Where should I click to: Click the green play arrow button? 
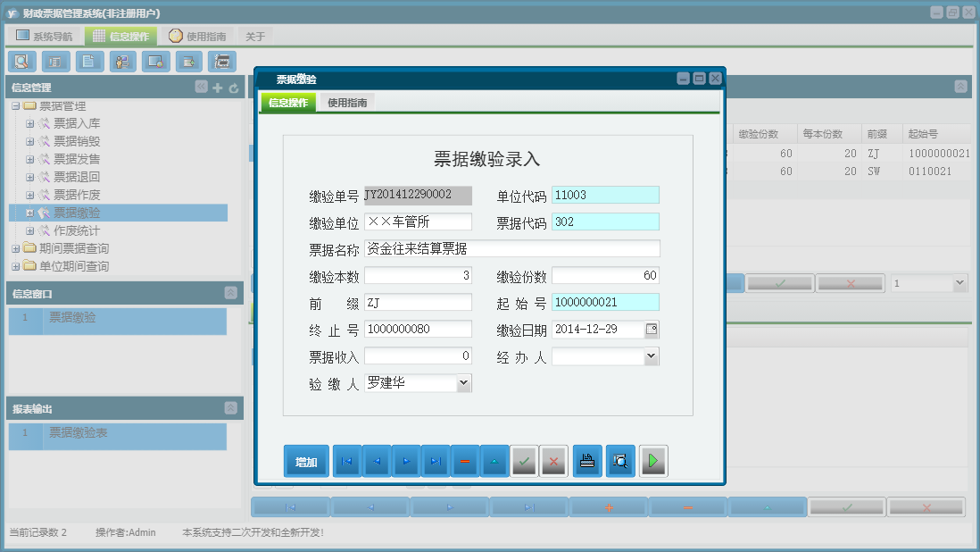[653, 462]
